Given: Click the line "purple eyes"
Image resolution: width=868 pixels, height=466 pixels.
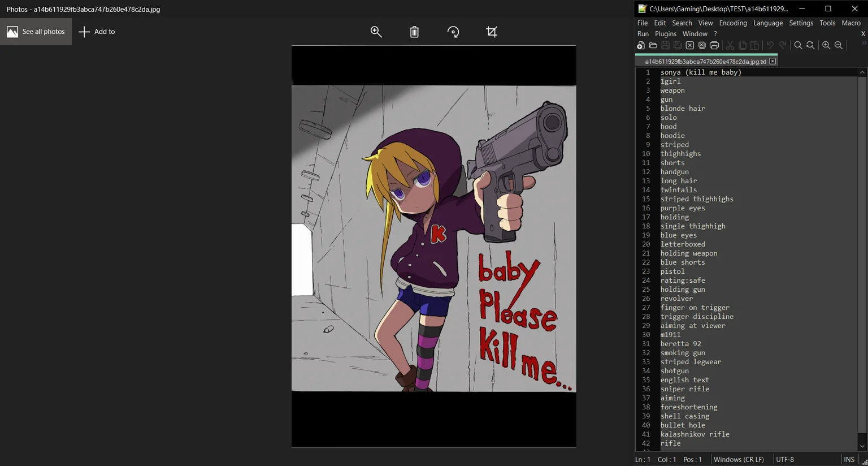Looking at the screenshot, I should click(683, 208).
